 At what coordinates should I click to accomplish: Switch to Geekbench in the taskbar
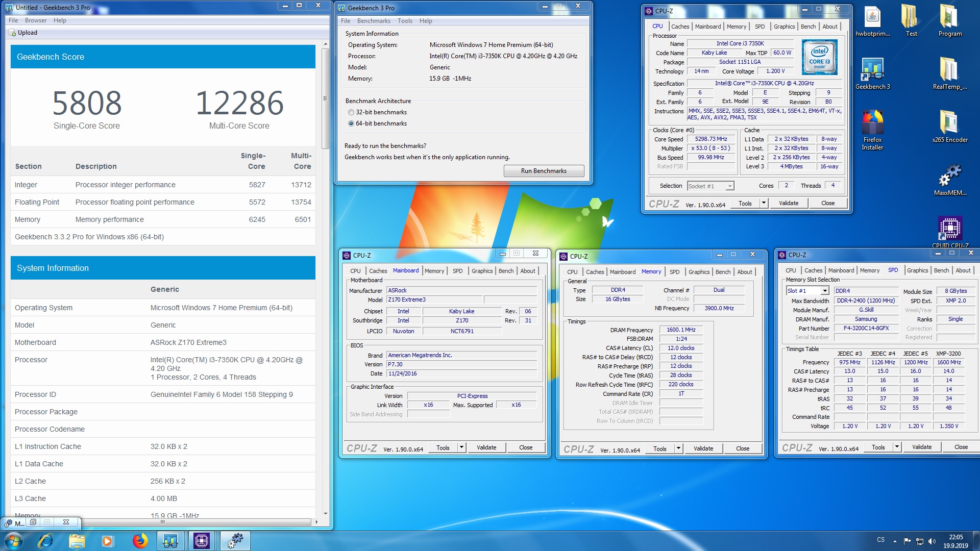(x=170, y=541)
